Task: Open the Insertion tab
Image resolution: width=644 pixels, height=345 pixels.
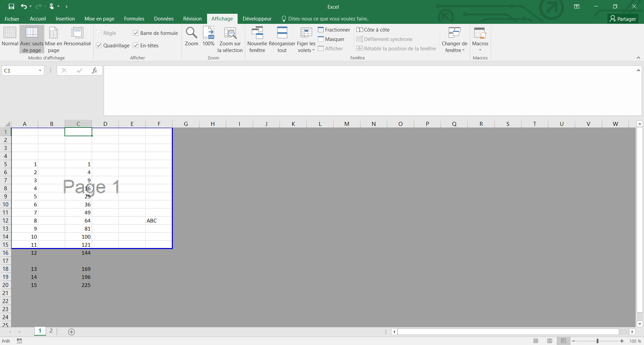Action: click(65, 19)
